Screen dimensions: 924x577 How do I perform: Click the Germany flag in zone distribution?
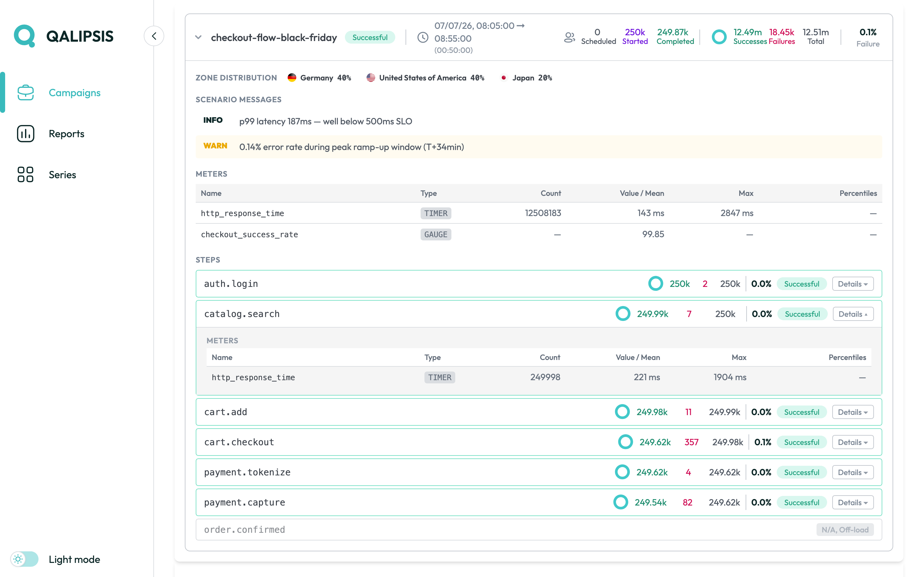point(292,78)
